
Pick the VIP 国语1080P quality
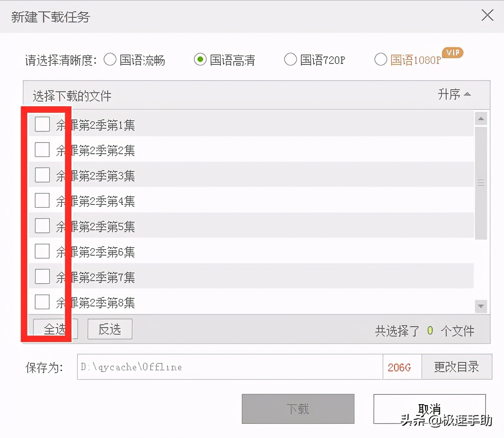click(x=381, y=60)
